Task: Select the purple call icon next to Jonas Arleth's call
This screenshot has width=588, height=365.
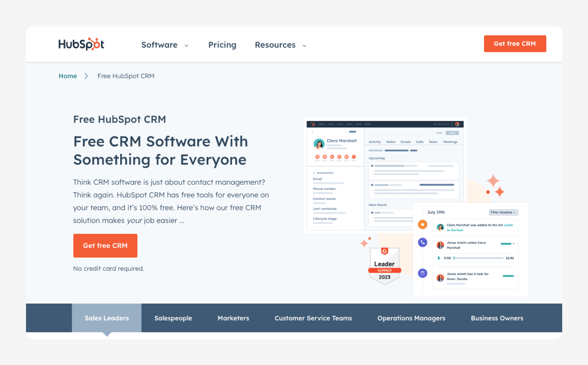Action: point(422,242)
